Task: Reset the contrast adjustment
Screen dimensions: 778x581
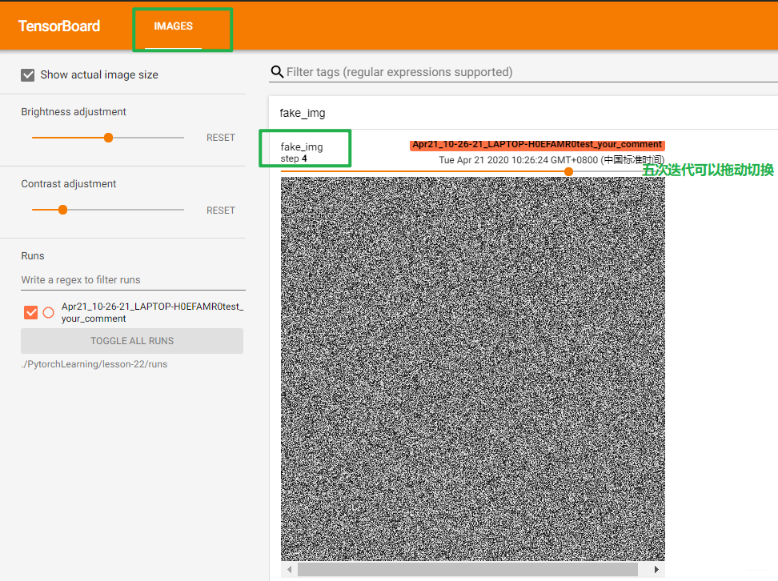Action: (220, 210)
